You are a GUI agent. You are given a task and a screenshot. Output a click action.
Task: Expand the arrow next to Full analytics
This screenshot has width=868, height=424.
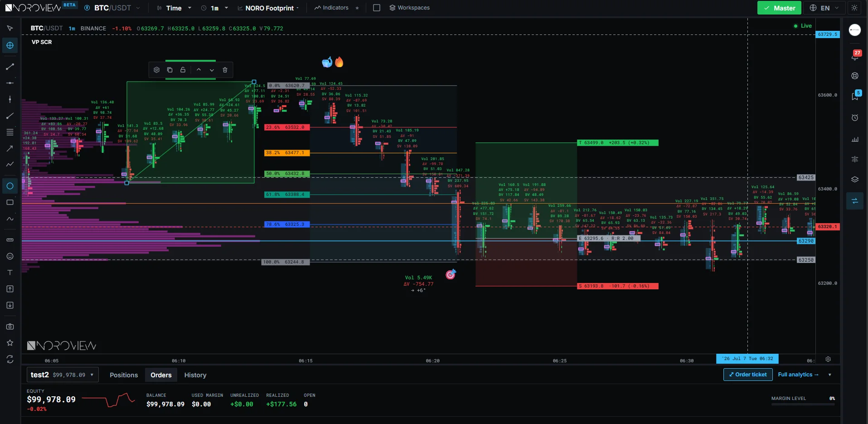[x=830, y=375]
